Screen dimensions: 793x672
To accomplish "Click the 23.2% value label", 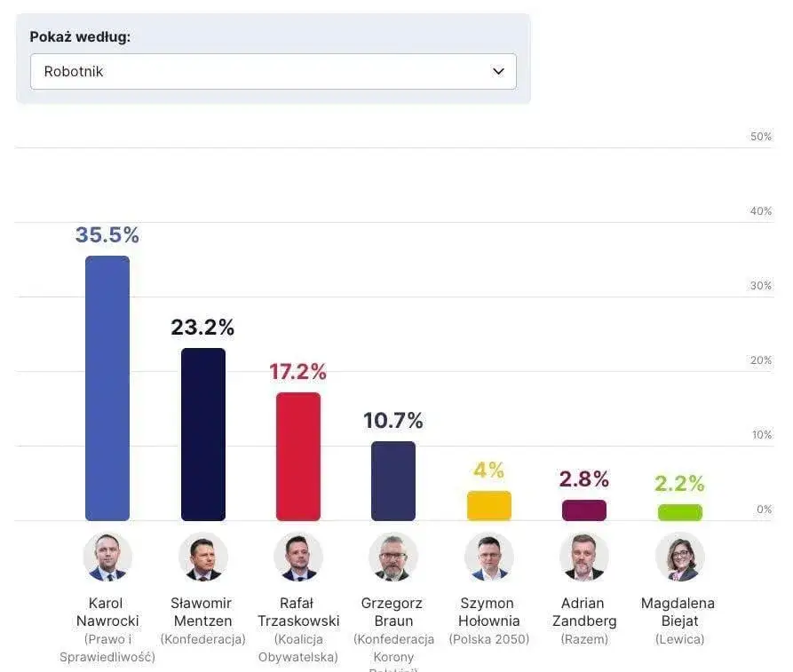I will pyautogui.click(x=202, y=328).
